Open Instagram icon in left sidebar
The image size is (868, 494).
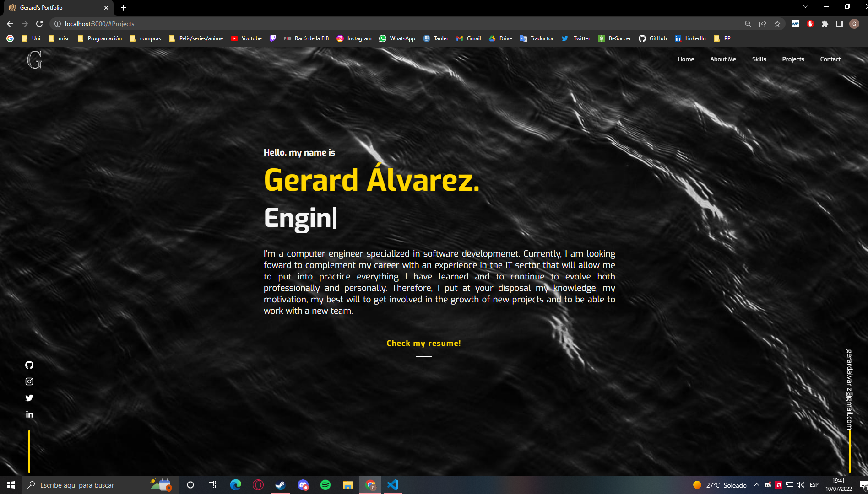[29, 381]
